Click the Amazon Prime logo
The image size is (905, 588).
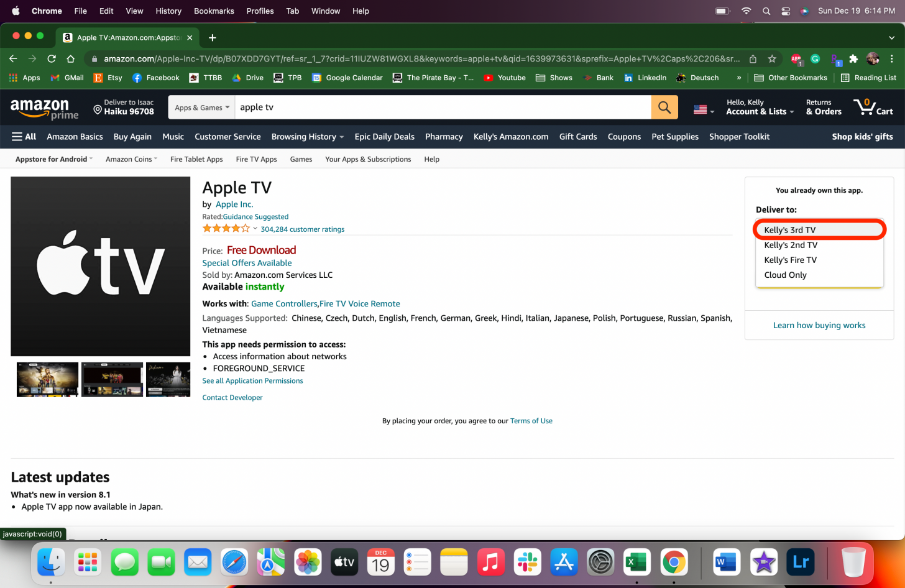tap(44, 108)
